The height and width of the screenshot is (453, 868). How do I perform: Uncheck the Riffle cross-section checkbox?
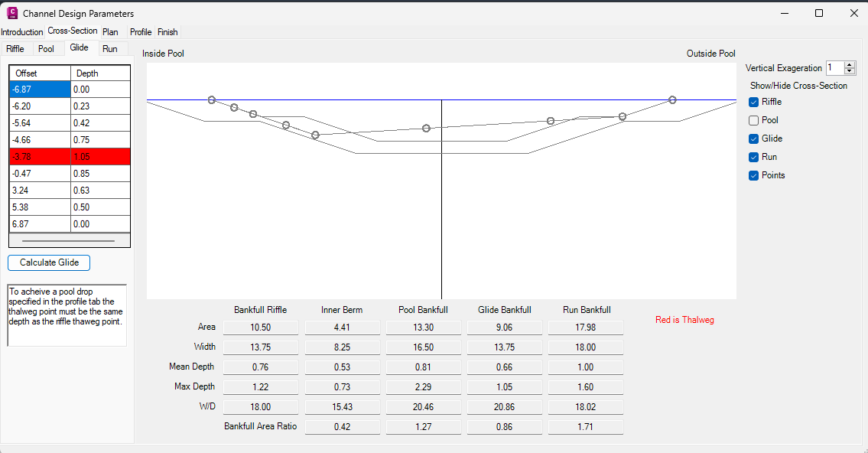pyautogui.click(x=754, y=102)
